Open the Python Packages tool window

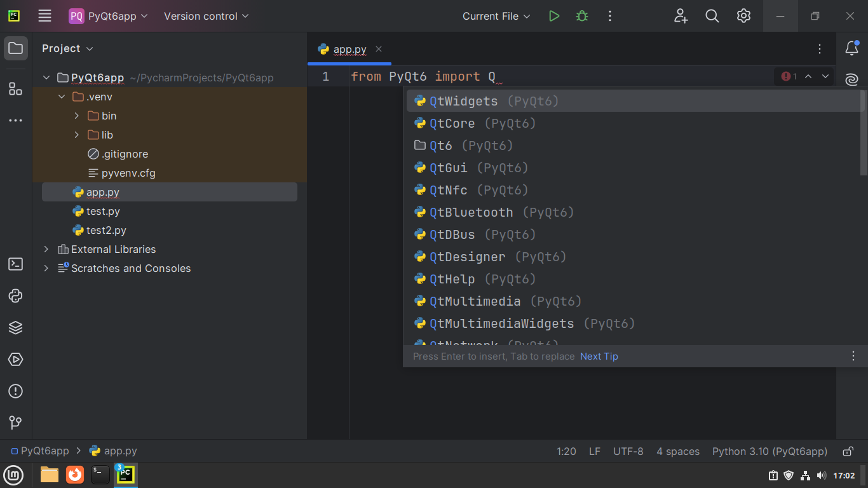[x=16, y=327]
